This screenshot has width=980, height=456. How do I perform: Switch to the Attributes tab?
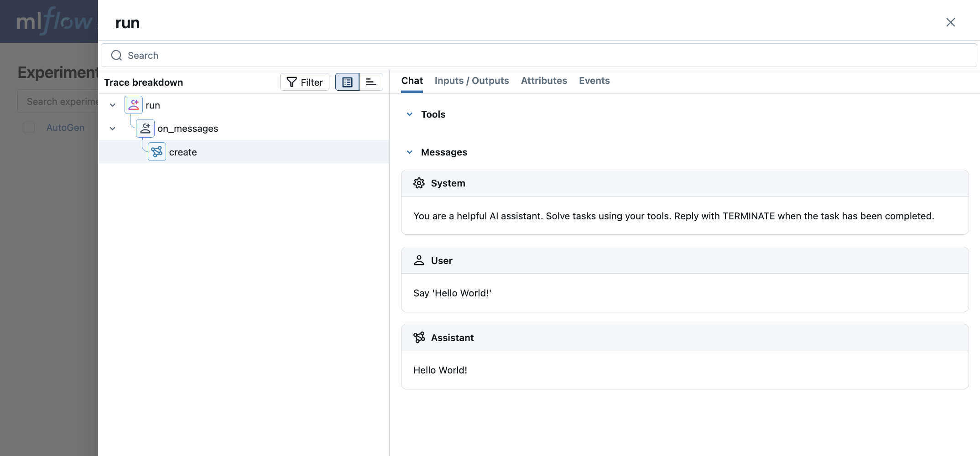click(x=544, y=80)
